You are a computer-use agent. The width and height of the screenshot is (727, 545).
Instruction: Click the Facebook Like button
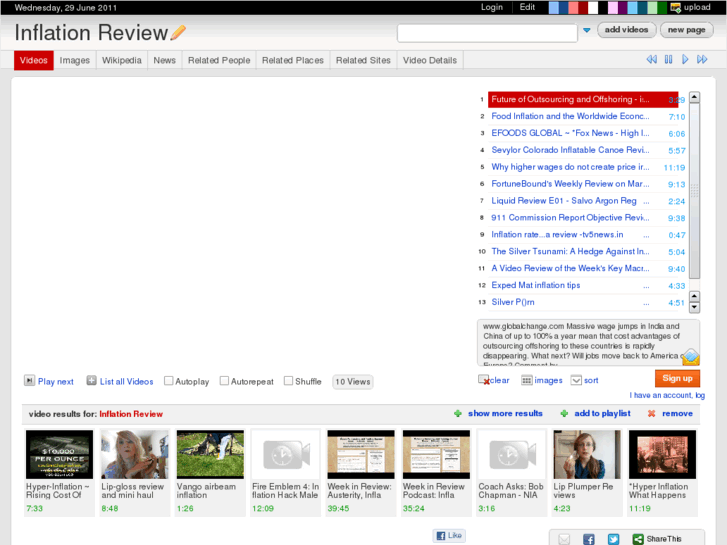coord(449,535)
